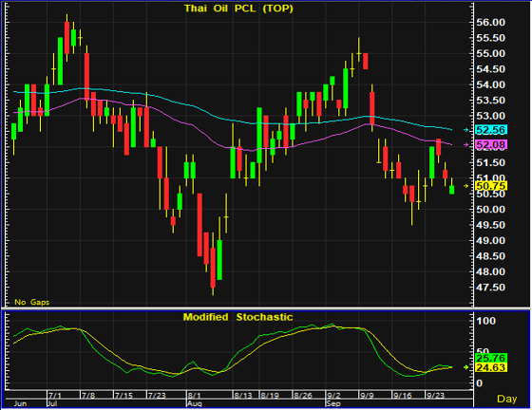Select the magenta 52.08 moving average value label
The height and width of the screenshot is (410, 532).
point(491,145)
